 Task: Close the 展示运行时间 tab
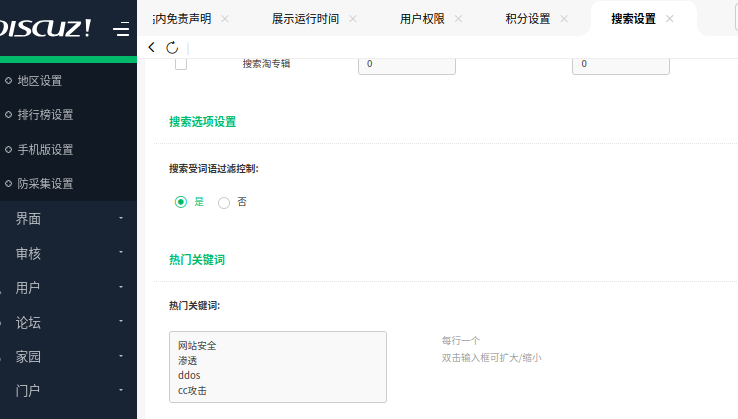click(x=353, y=19)
